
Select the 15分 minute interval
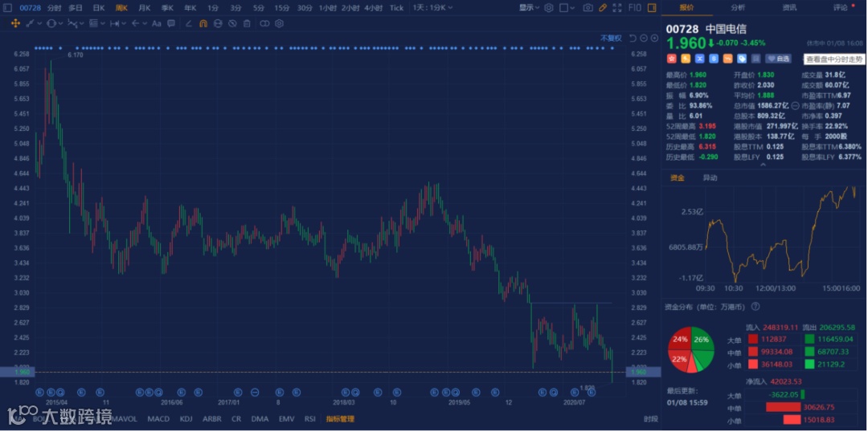pos(282,8)
